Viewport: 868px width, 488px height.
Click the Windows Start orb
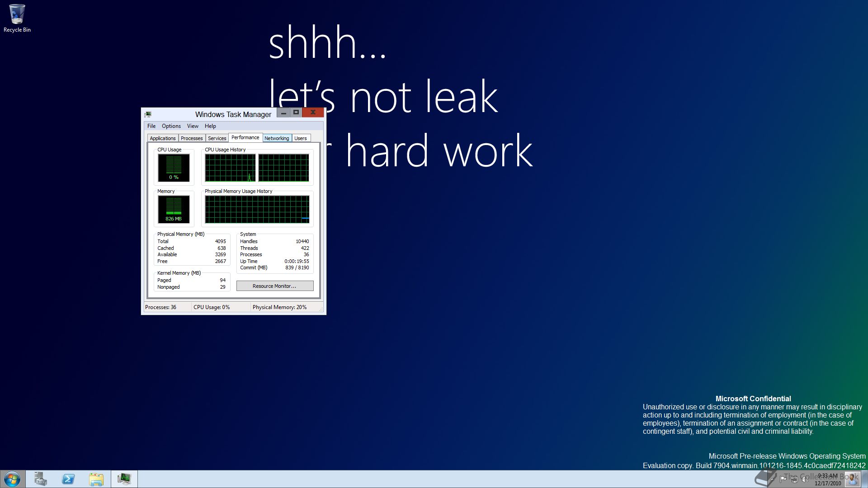(x=12, y=479)
